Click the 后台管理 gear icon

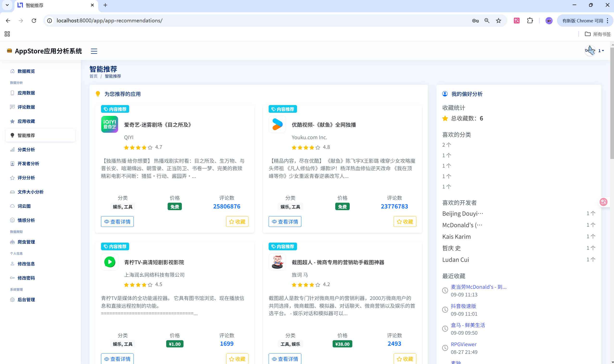click(x=12, y=300)
